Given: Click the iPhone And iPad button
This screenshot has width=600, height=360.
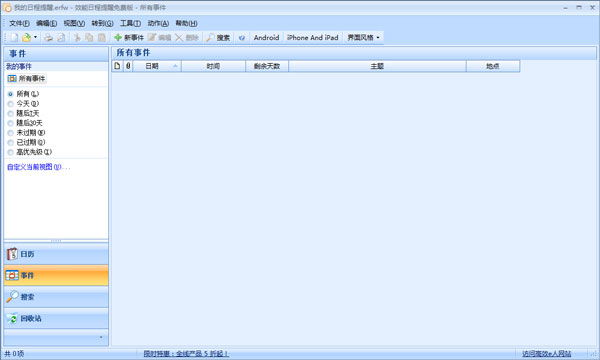Looking at the screenshot, I should (313, 37).
